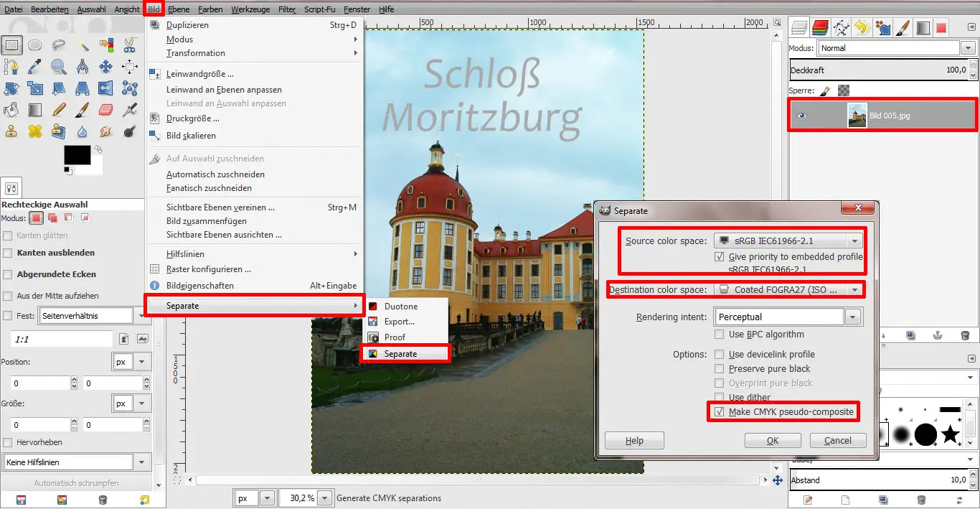Image resolution: width=980 pixels, height=509 pixels.
Task: Toggle Give priority to embedded profile
Action: [720, 256]
